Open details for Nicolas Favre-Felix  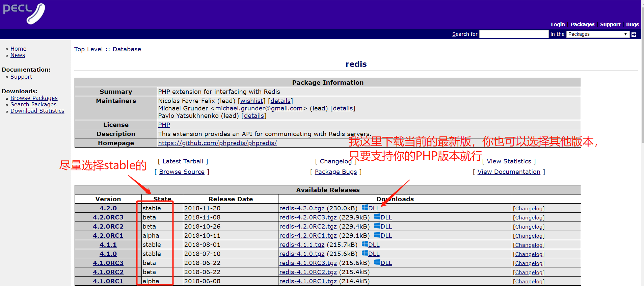tap(280, 101)
